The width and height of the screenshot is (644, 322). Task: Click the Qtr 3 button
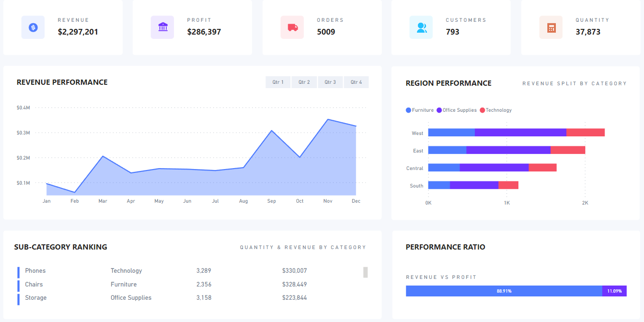point(330,82)
